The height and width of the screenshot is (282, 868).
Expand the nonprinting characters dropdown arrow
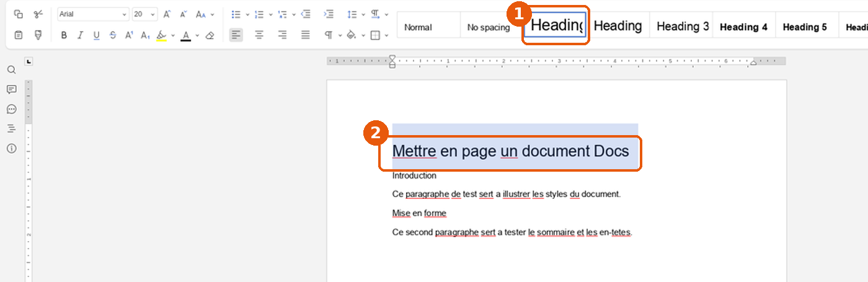(x=340, y=35)
